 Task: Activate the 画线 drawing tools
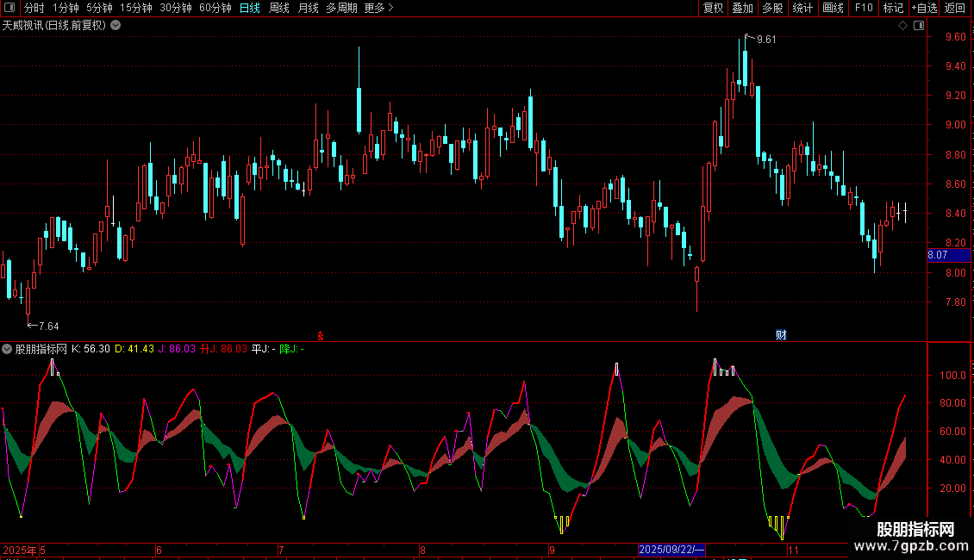[x=833, y=8]
